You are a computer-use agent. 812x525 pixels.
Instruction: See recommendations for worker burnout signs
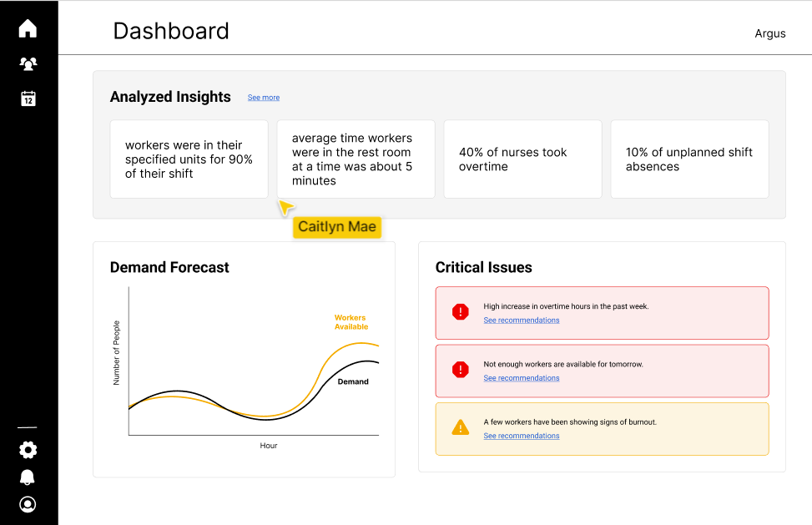coord(521,436)
